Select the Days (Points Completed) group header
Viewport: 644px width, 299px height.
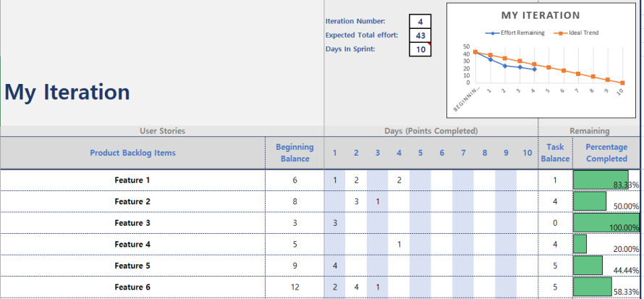[x=431, y=131]
